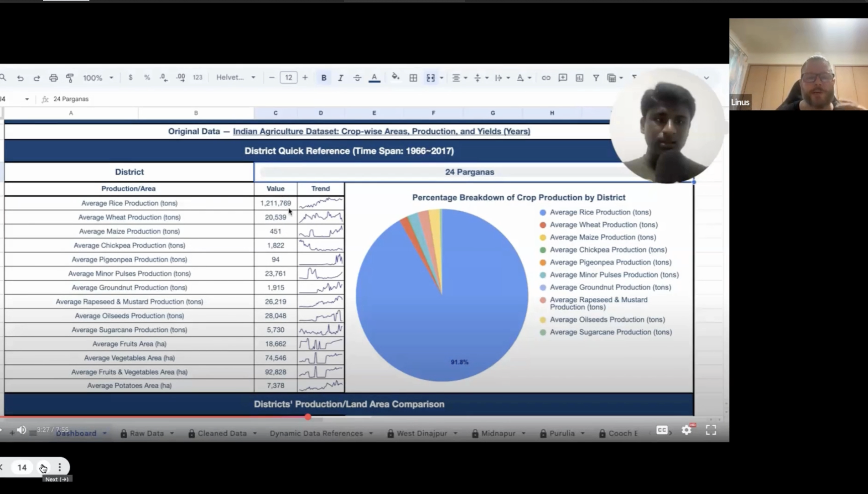Toggle italic formatting
868x494 pixels.
pyautogui.click(x=340, y=78)
